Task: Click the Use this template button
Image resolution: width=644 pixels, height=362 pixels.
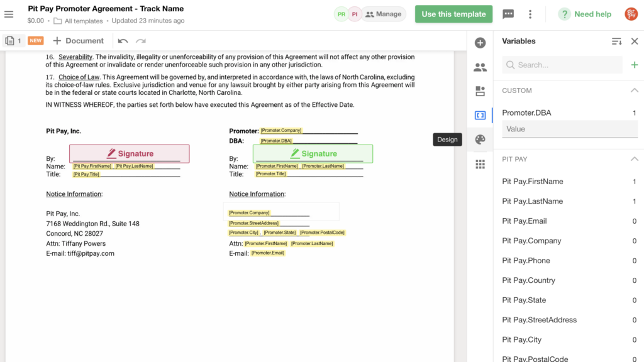Action: [453, 14]
